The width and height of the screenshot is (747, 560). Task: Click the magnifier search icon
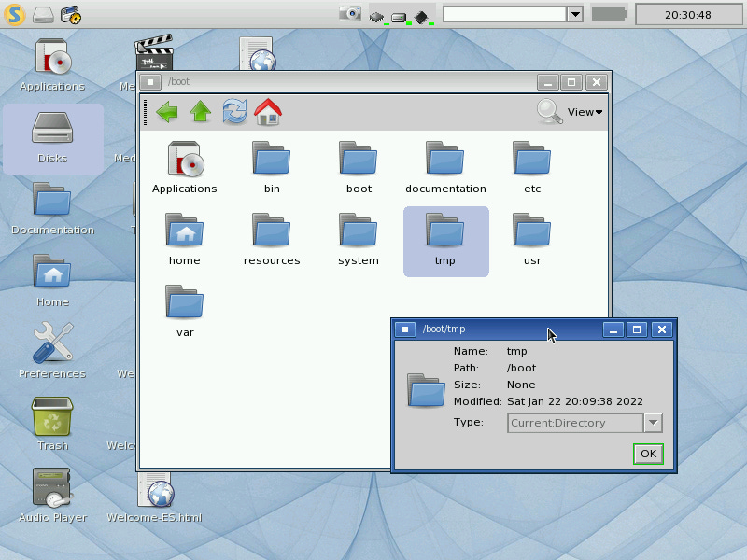click(x=549, y=111)
